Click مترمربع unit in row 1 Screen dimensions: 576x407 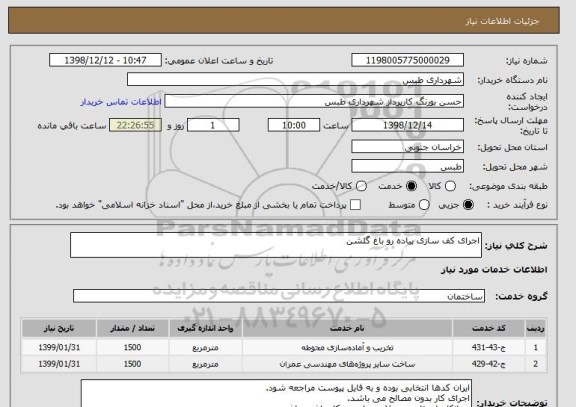click(x=205, y=347)
